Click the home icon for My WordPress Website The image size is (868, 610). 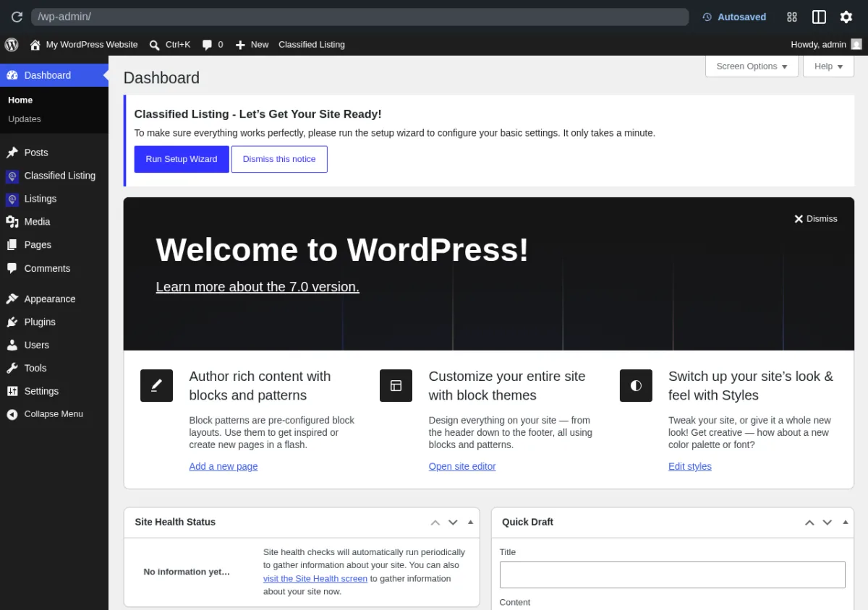35,45
